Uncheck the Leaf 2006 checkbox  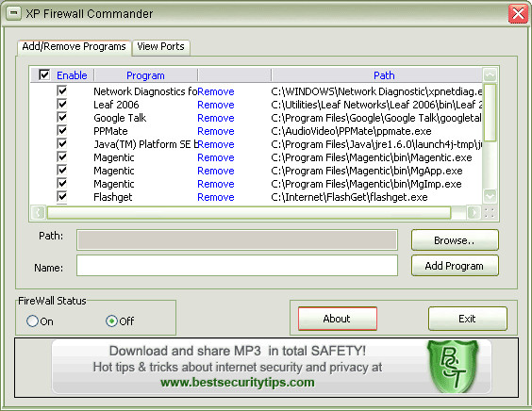[x=62, y=104]
